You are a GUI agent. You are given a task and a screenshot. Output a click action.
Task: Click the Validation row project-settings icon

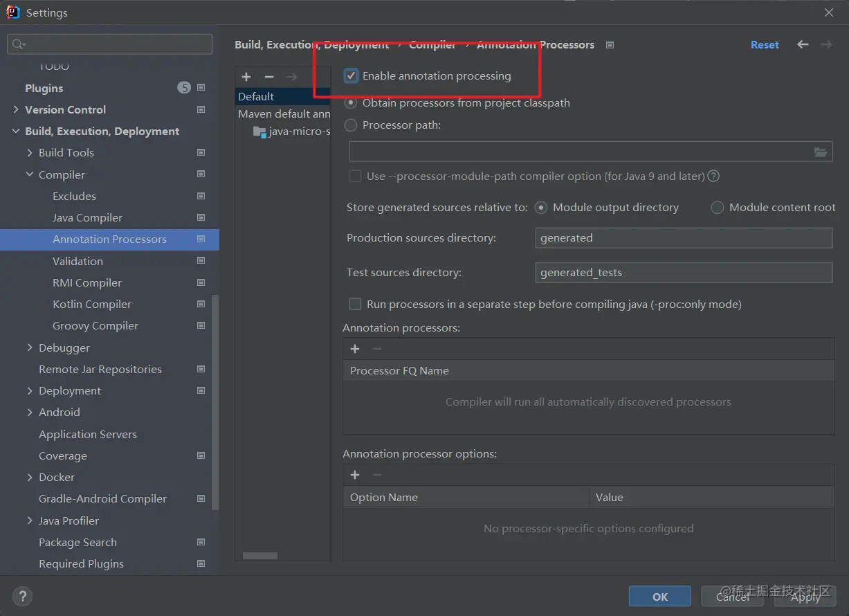pos(201,261)
